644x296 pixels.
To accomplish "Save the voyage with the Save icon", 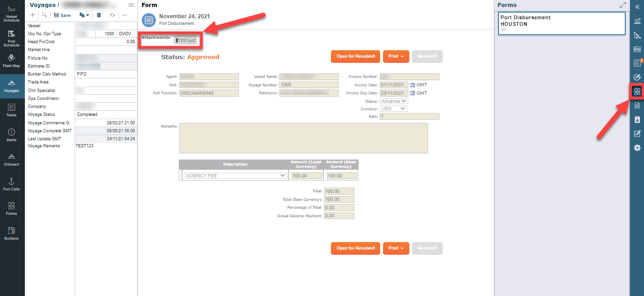I will click(x=61, y=15).
